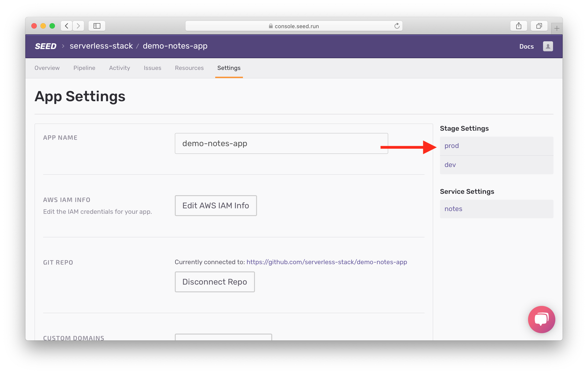Open a new browser tab
The height and width of the screenshot is (374, 588).
557,28
